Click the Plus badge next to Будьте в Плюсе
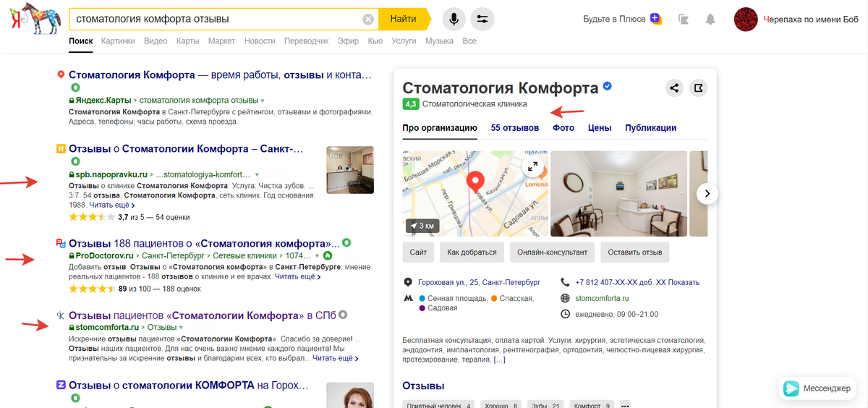 [x=656, y=19]
